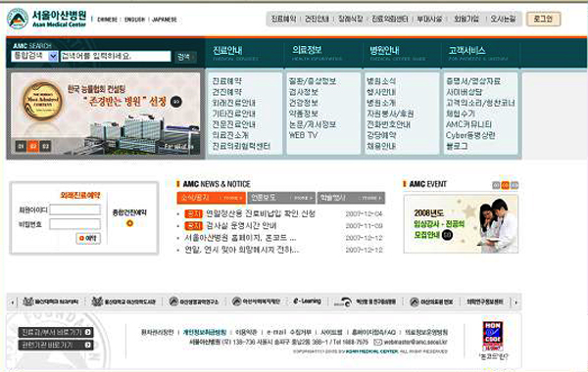Open the ENGLISH language link
The height and width of the screenshot is (372, 588).
[134, 20]
